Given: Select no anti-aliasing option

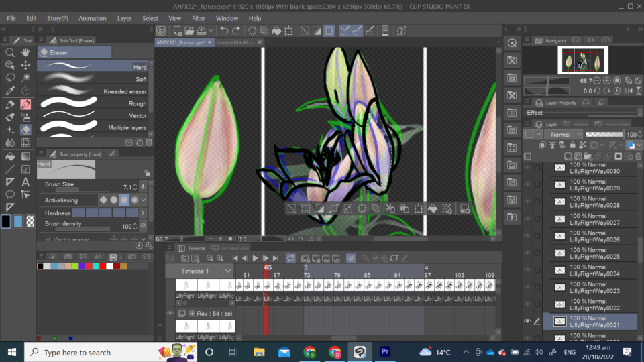Looking at the screenshot, I should [x=103, y=200].
